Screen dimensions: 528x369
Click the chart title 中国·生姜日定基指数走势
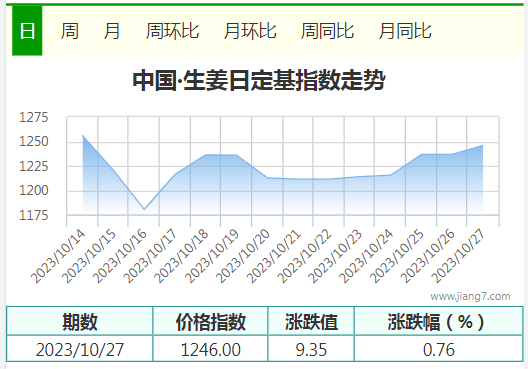coord(259,80)
